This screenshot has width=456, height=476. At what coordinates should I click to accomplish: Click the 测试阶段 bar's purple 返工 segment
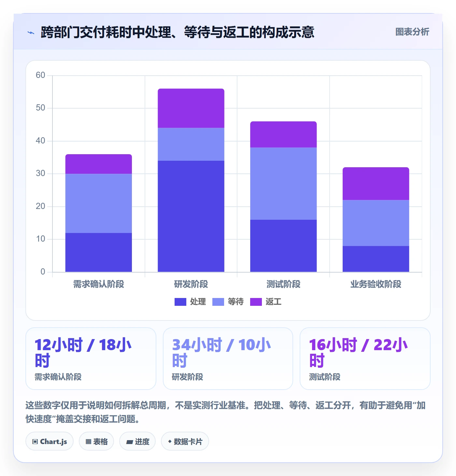[x=283, y=135]
